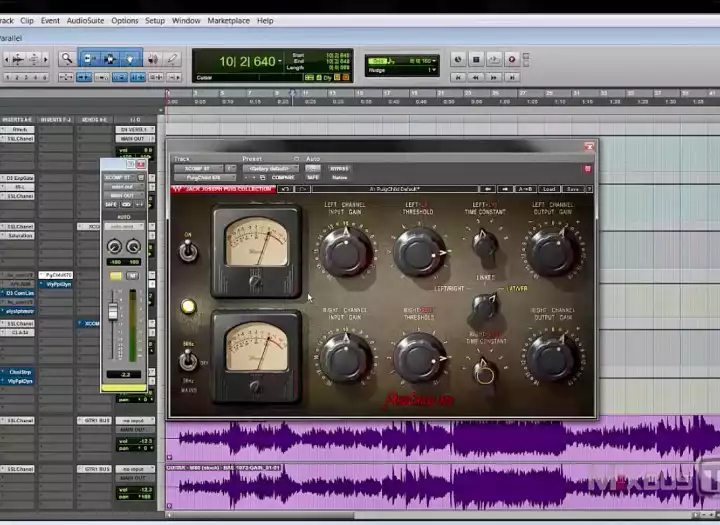Toggle the COMPARE button

283,177
